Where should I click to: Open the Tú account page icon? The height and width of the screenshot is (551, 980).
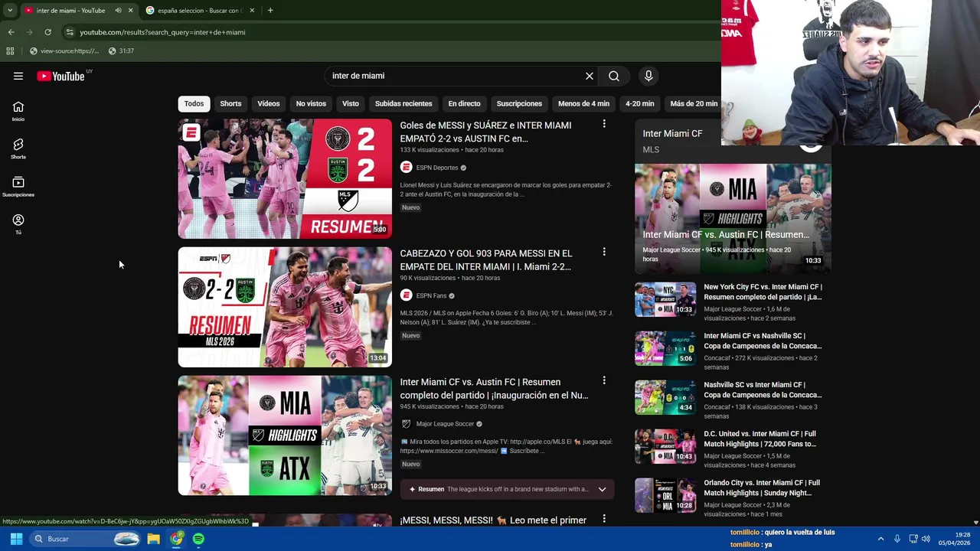click(x=18, y=224)
